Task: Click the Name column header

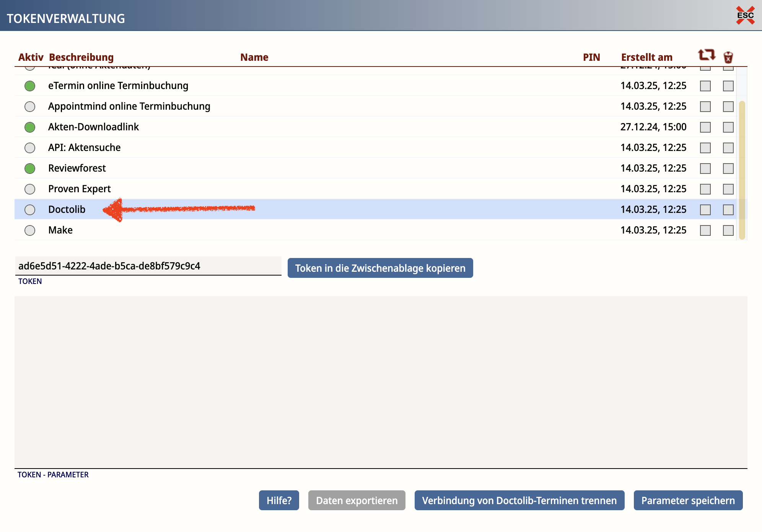Action: 254,57
